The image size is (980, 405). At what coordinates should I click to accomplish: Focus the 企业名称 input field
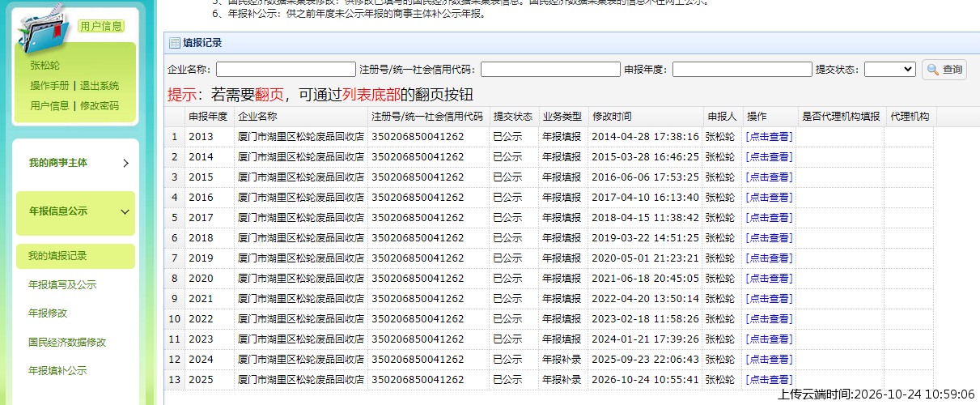pos(286,70)
